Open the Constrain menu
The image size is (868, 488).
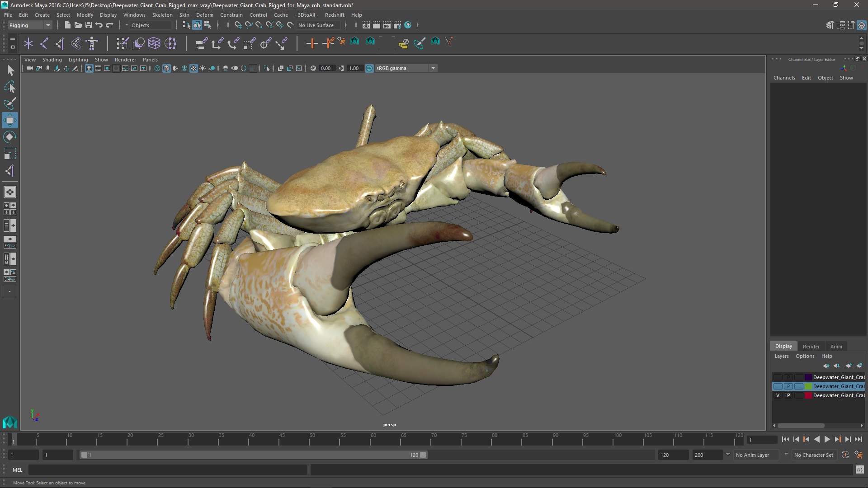click(x=231, y=15)
